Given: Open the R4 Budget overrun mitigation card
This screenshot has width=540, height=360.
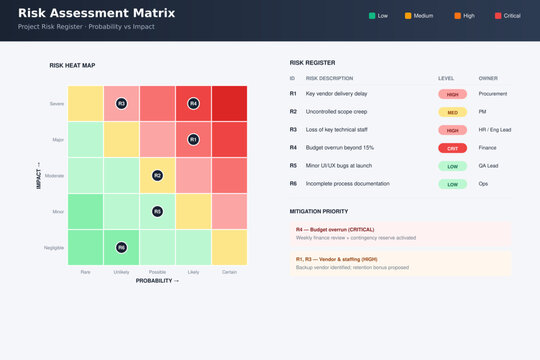Looking at the screenshot, I should pos(401,234).
